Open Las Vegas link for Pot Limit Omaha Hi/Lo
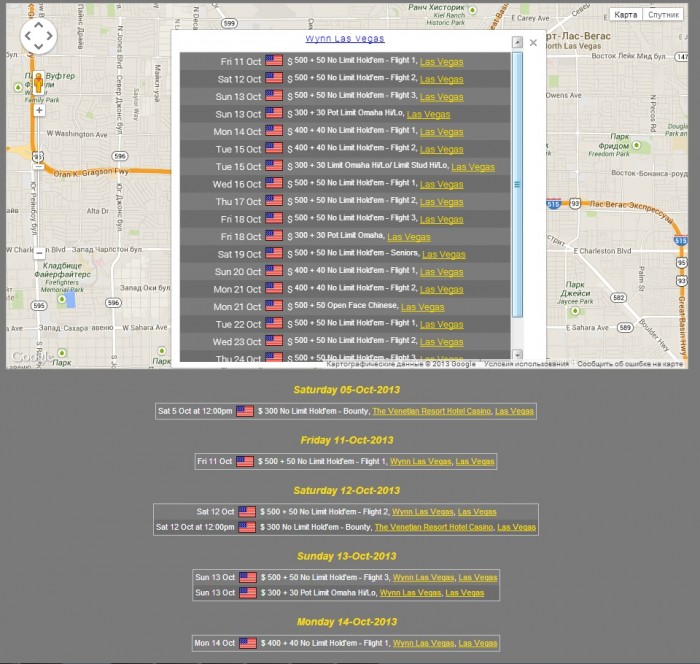The height and width of the screenshot is (664, 700). point(428,115)
